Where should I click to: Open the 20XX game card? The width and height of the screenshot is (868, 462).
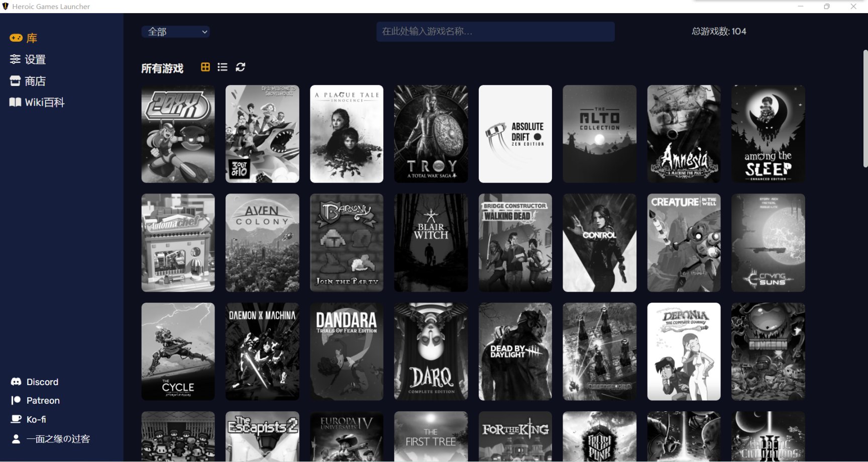click(178, 134)
